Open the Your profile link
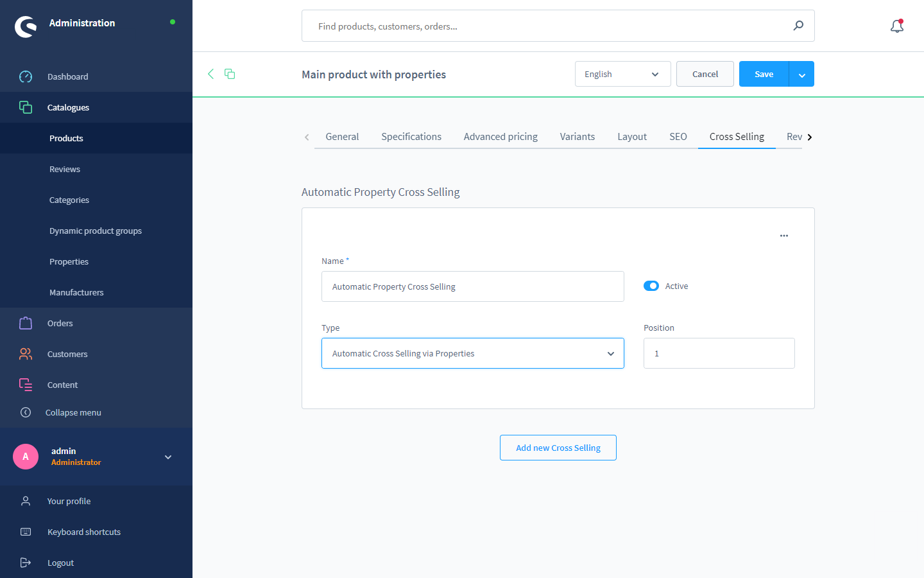The width and height of the screenshot is (924, 578). pyautogui.click(x=69, y=501)
